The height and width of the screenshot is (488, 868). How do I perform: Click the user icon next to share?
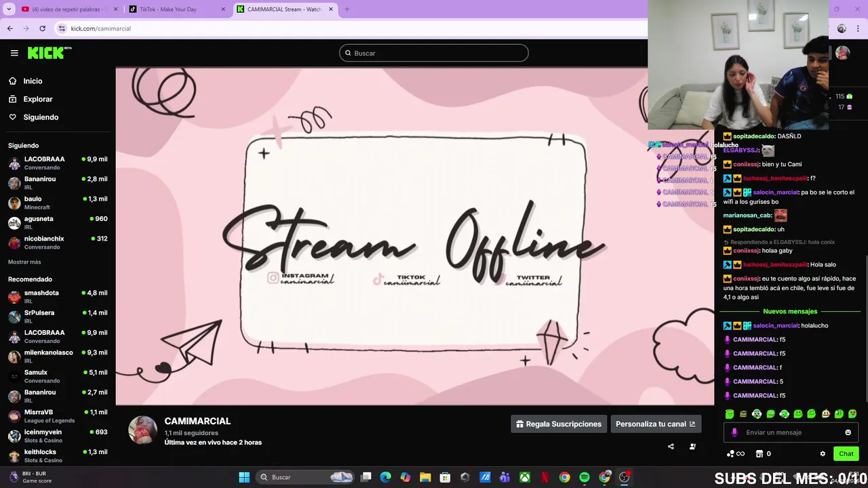tap(692, 447)
